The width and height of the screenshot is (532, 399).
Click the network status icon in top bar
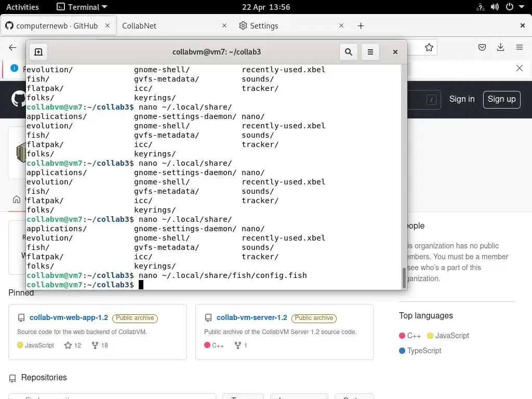481,7
